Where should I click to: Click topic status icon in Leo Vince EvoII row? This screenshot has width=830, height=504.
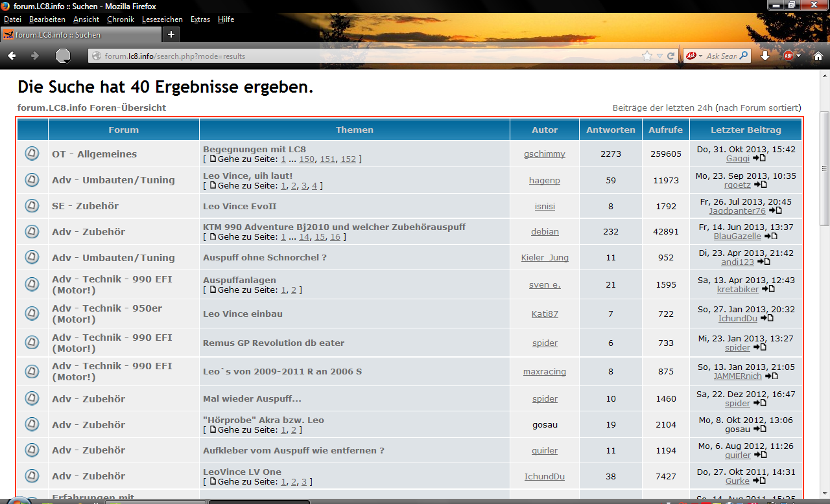click(x=32, y=206)
